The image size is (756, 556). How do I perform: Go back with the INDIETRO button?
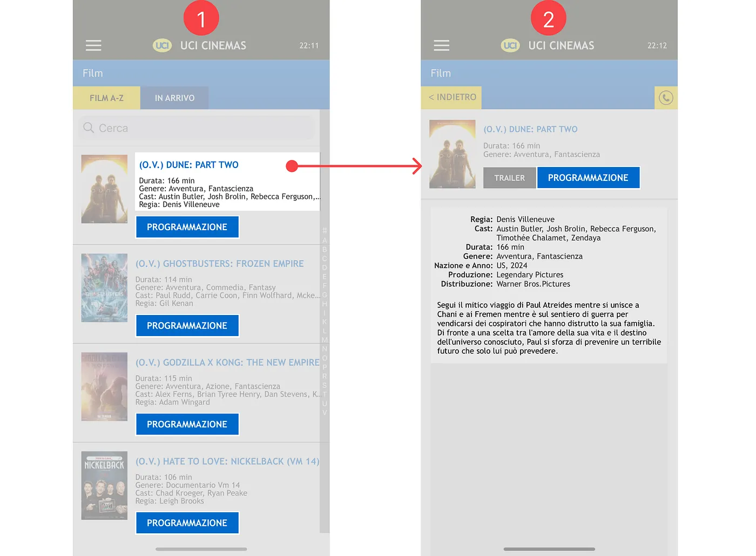point(452,97)
